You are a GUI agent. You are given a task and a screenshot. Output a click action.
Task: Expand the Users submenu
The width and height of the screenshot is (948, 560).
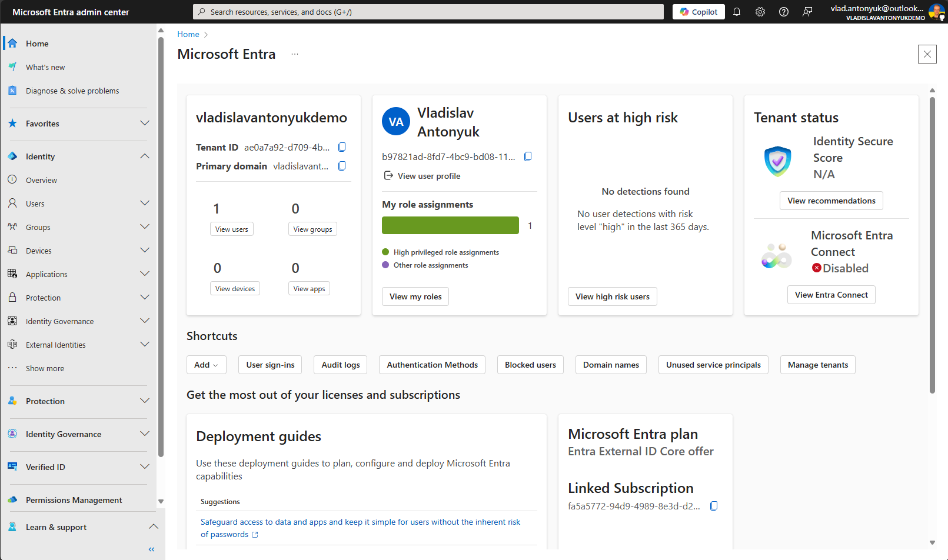(145, 204)
